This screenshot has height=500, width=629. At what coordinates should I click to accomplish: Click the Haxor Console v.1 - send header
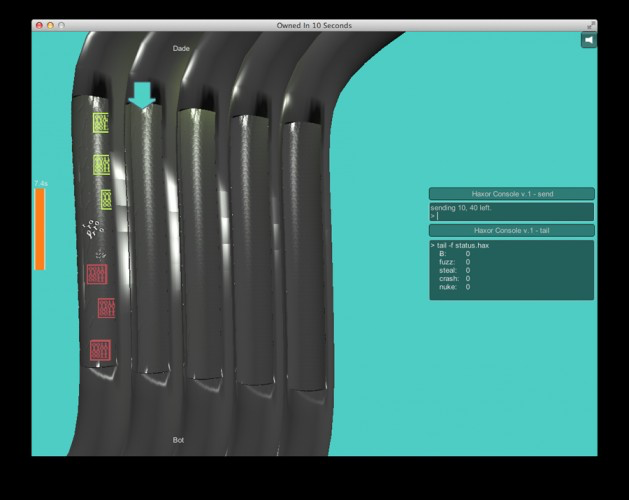512,194
